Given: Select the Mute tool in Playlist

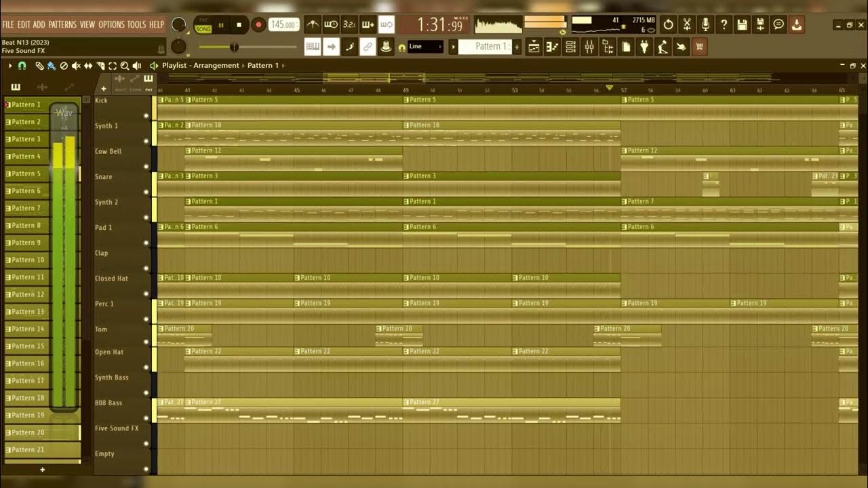Looking at the screenshot, I should [x=76, y=66].
